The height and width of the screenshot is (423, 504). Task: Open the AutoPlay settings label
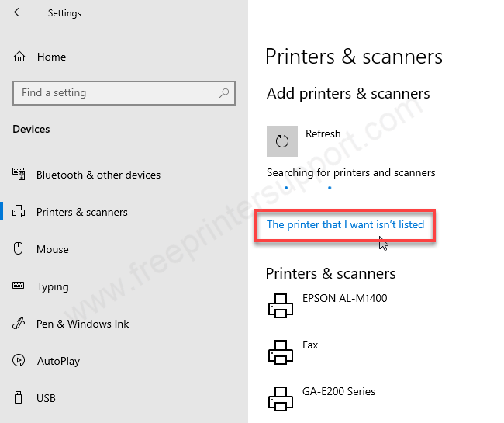pyautogui.click(x=58, y=361)
